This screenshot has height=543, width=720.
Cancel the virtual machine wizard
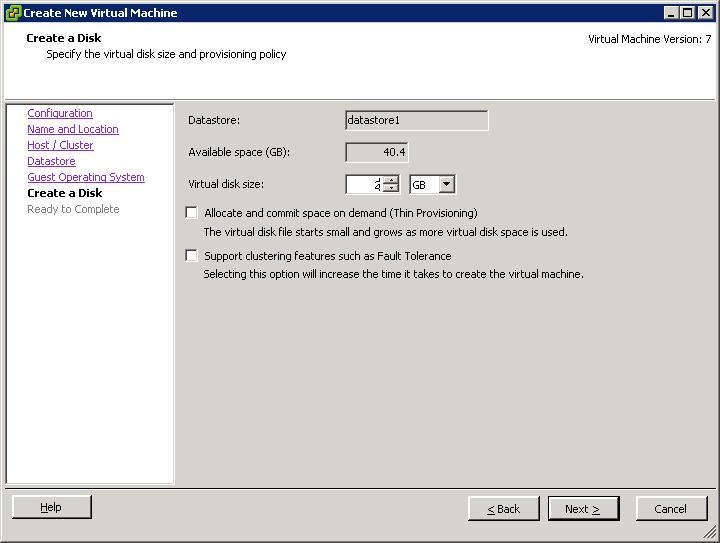670,509
